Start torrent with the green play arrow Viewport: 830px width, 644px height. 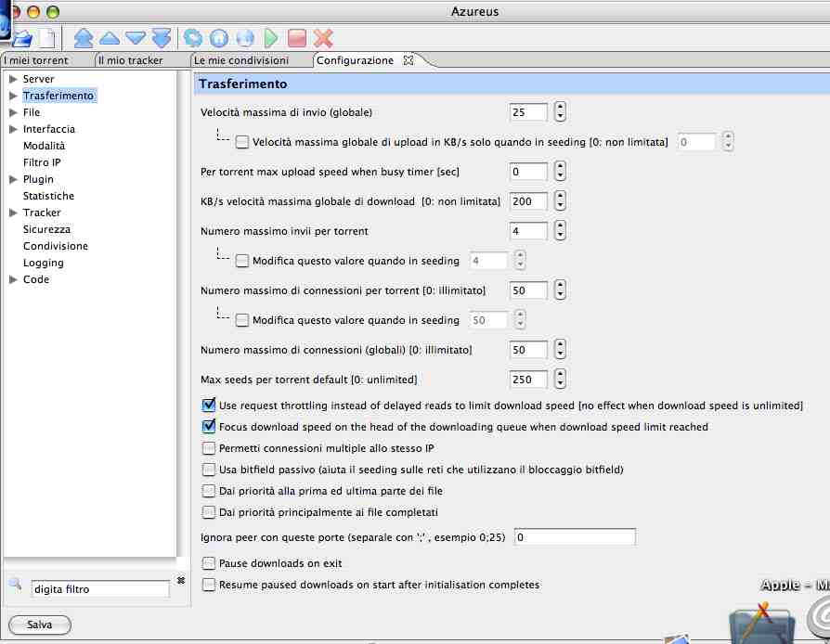[x=271, y=38]
